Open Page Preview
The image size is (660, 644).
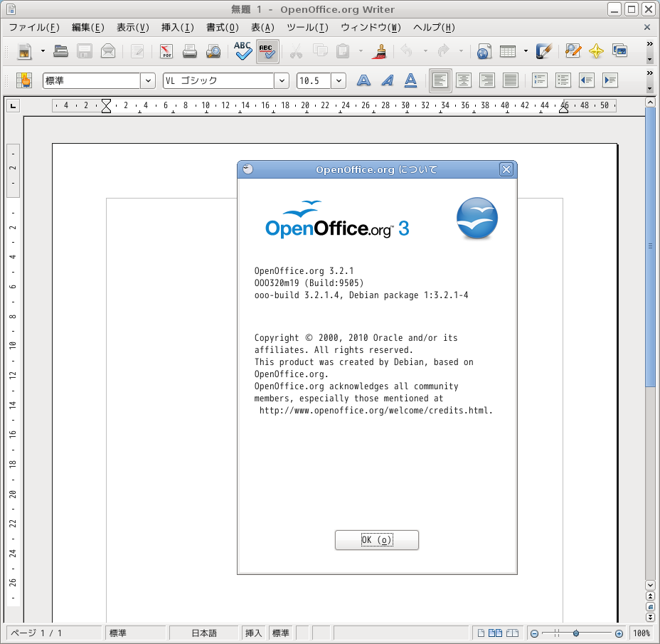(x=213, y=51)
